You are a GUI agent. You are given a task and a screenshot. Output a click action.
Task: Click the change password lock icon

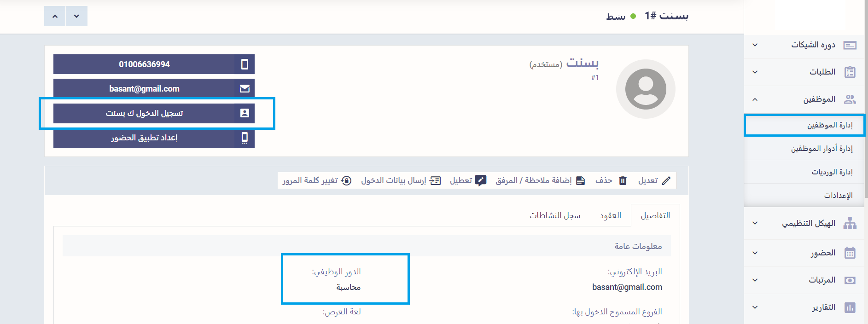pos(346,180)
